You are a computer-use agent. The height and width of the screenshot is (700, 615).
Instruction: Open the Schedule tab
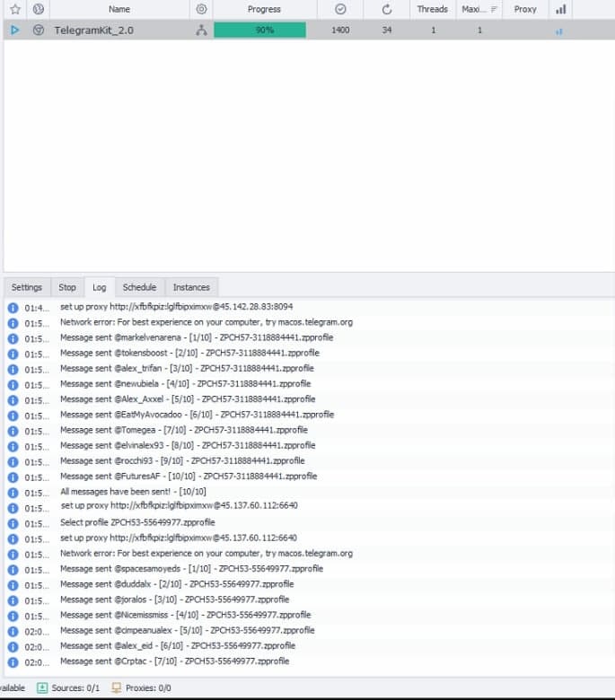click(x=139, y=287)
